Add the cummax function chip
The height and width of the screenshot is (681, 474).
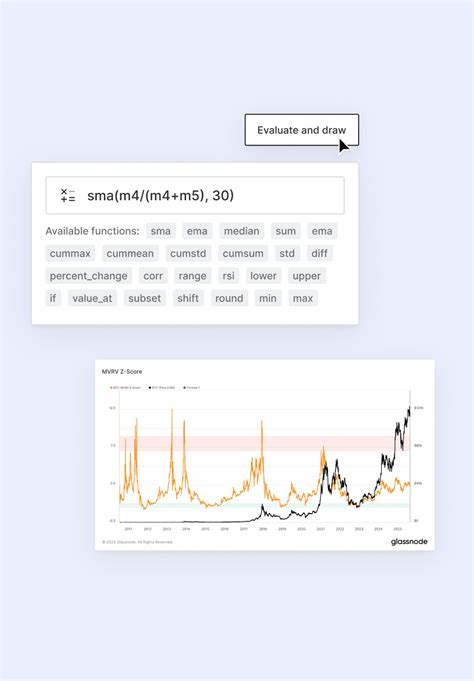(x=70, y=253)
